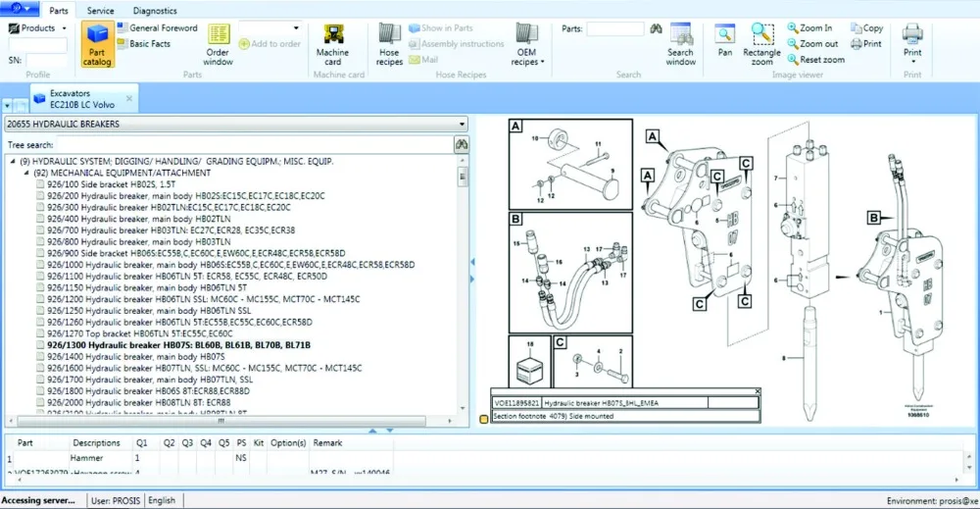Click the yellow footnote note icon
This screenshot has height=509, width=980.
point(484,420)
